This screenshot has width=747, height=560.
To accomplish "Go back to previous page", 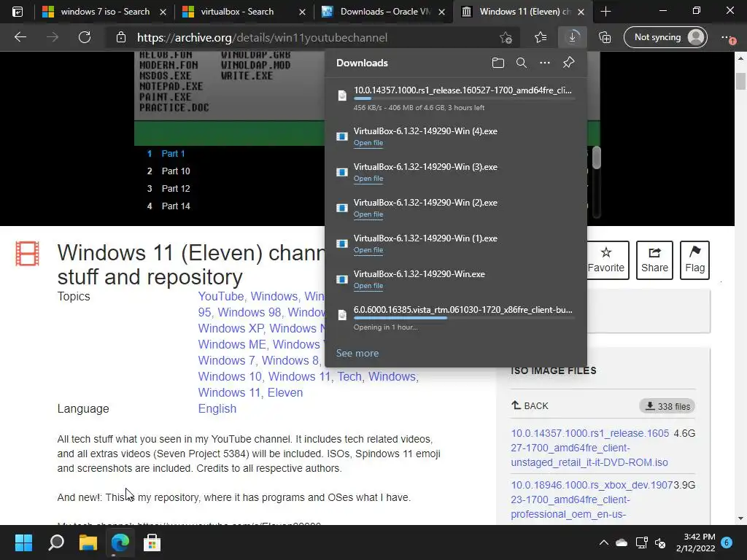I will pos(20,37).
